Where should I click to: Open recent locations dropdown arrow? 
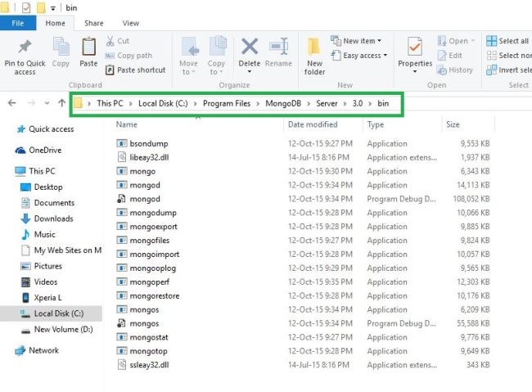tap(47, 103)
